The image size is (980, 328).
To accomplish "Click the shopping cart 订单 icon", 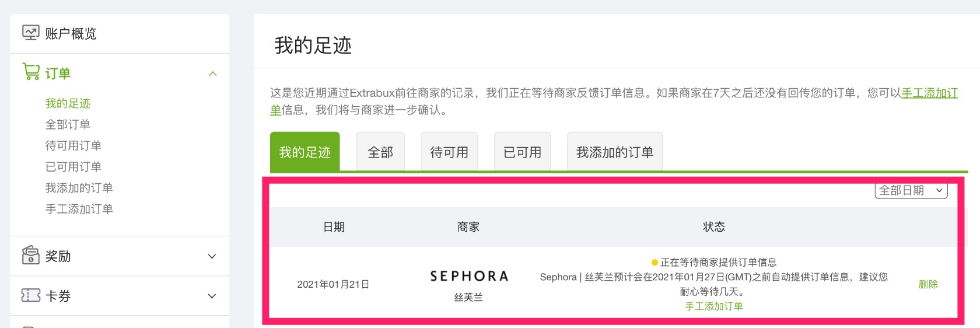I will click(x=31, y=72).
